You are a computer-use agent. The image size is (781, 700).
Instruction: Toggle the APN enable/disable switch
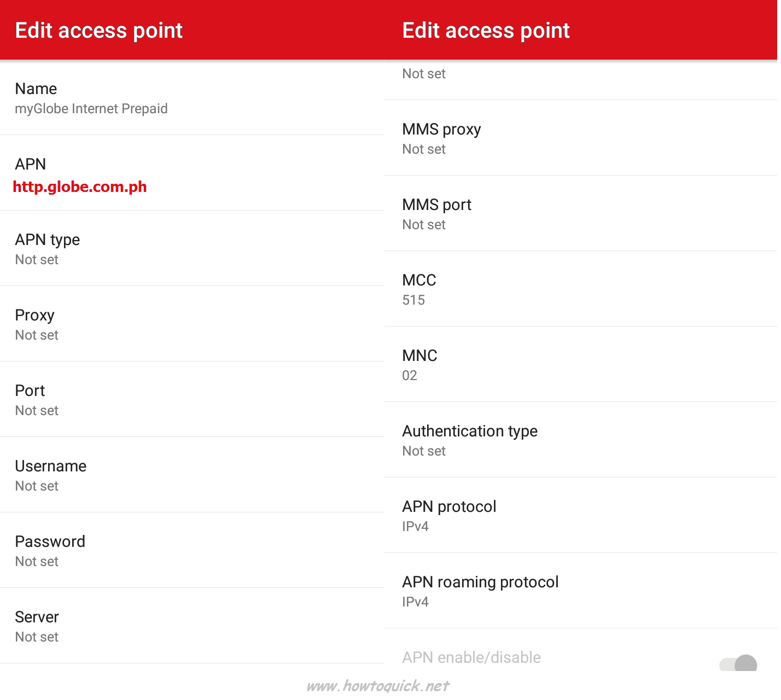click(x=738, y=663)
